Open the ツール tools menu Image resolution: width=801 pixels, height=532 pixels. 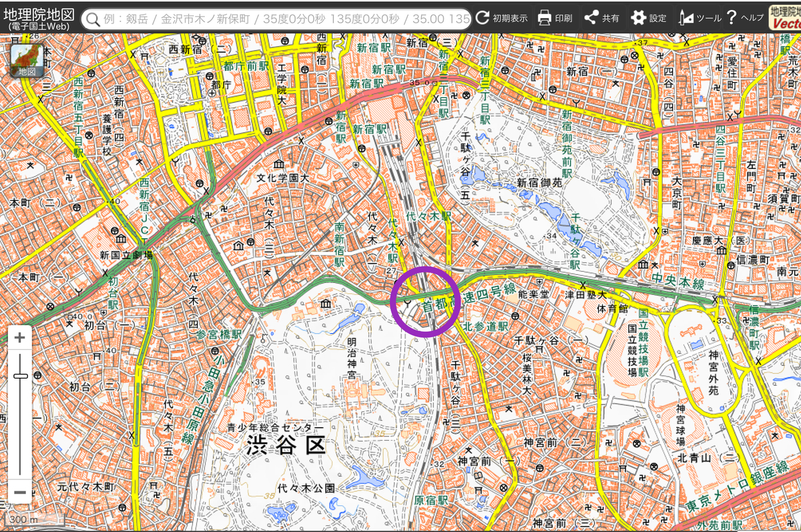click(700, 18)
